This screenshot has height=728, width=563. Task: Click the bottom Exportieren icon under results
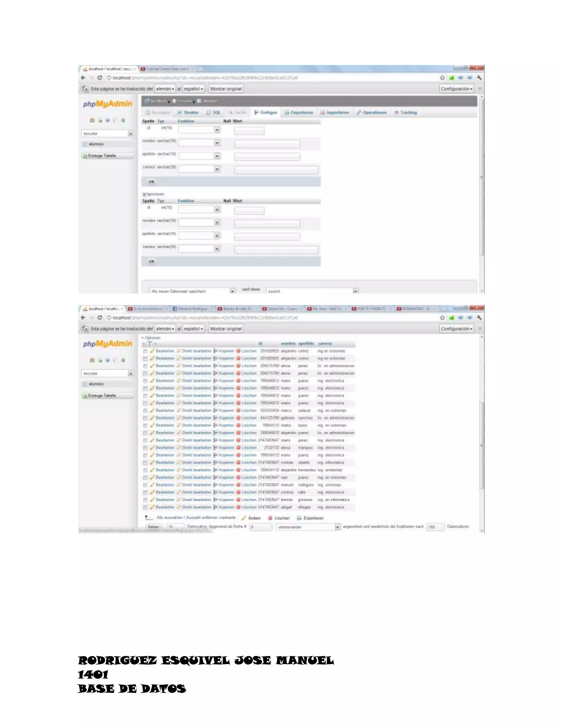pos(299,518)
